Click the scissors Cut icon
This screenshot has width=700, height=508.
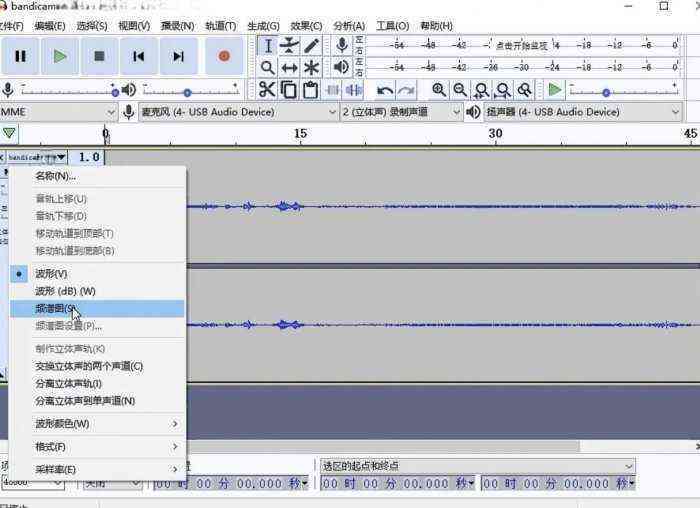point(267,90)
